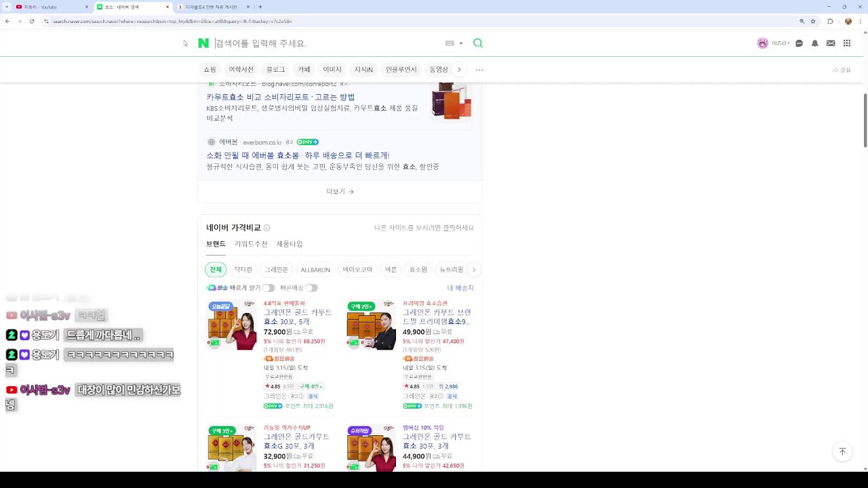Select the 동영상 search tab

pyautogui.click(x=439, y=70)
